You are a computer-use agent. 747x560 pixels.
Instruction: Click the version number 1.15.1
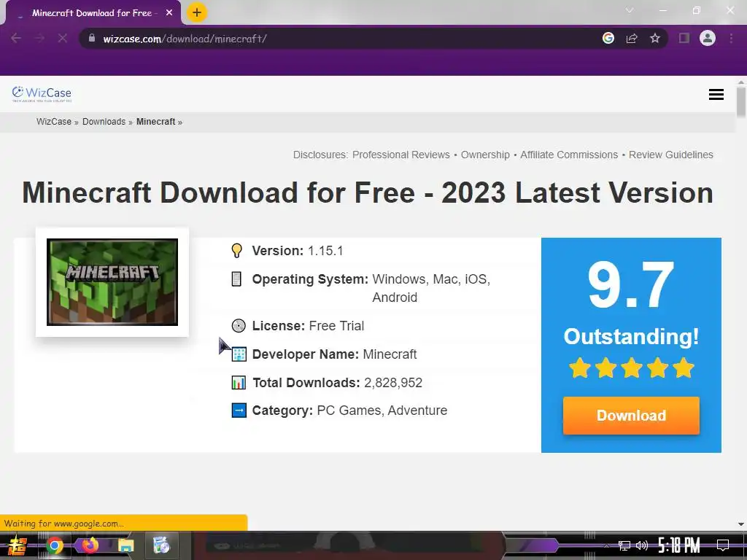coord(325,251)
